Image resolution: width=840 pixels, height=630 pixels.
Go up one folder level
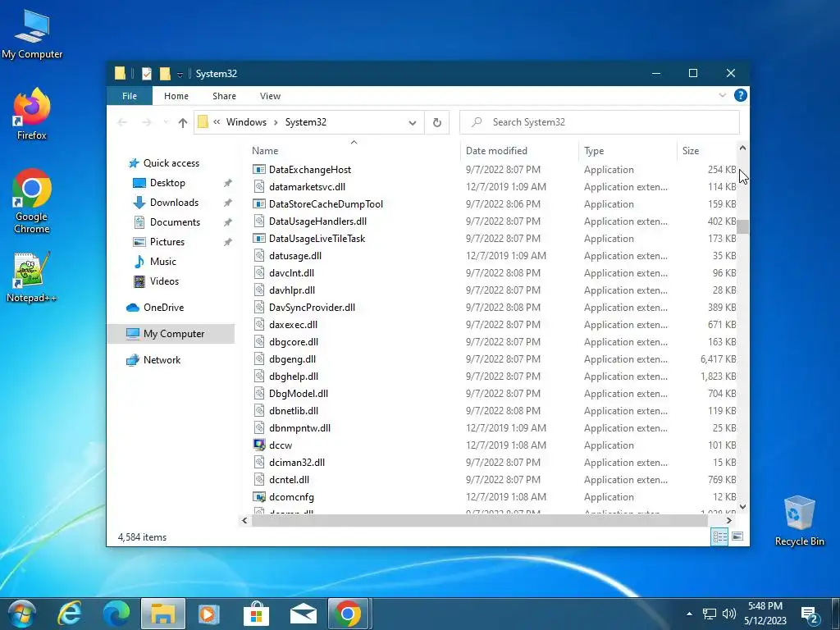183,123
